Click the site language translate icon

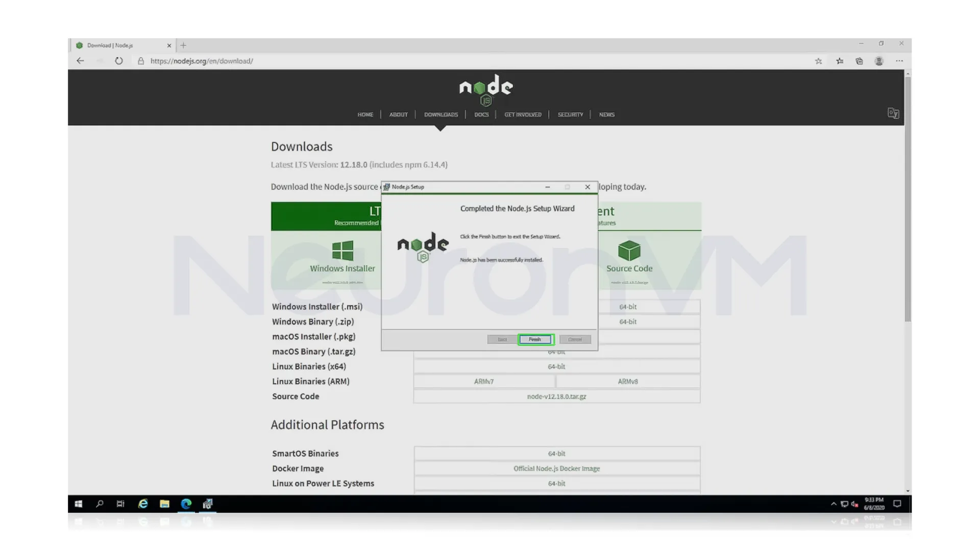pyautogui.click(x=893, y=113)
